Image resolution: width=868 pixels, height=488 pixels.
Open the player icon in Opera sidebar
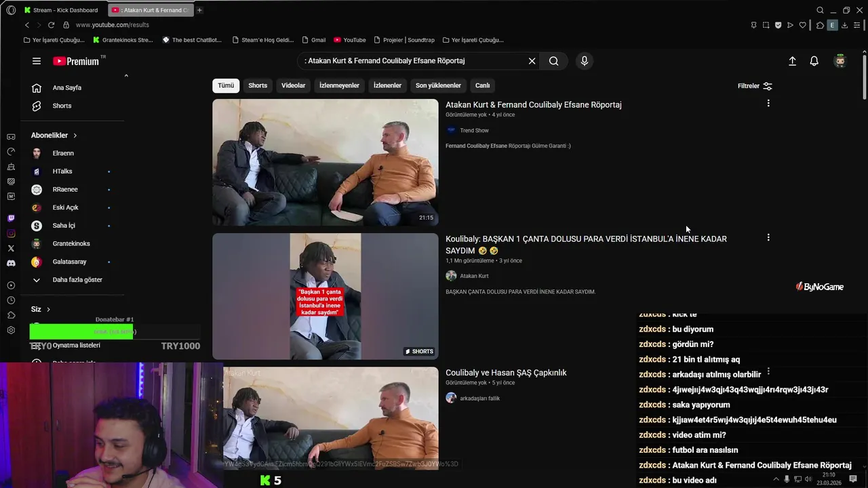pyautogui.click(x=11, y=285)
